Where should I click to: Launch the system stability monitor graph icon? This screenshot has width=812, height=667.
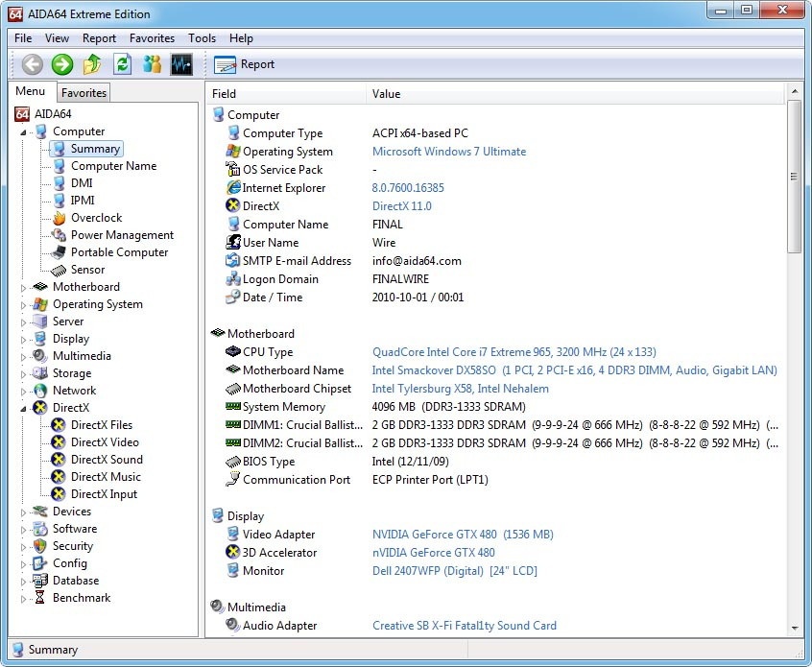point(181,64)
